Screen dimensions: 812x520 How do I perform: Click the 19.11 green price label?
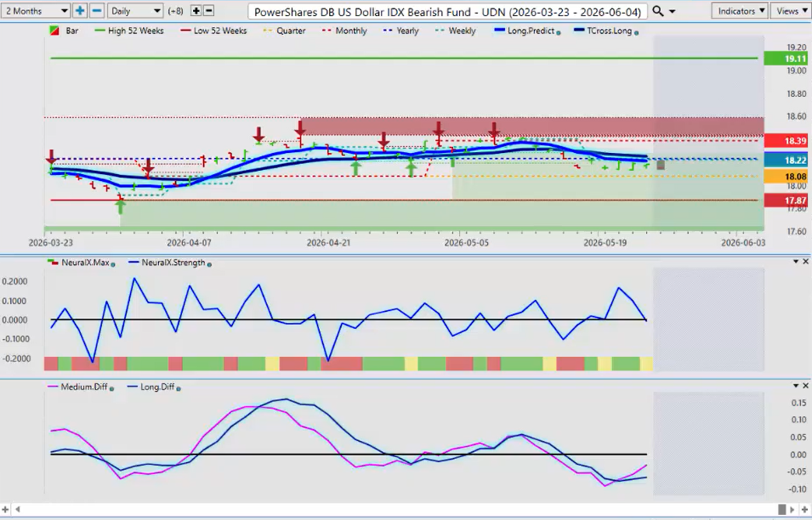tap(787, 59)
